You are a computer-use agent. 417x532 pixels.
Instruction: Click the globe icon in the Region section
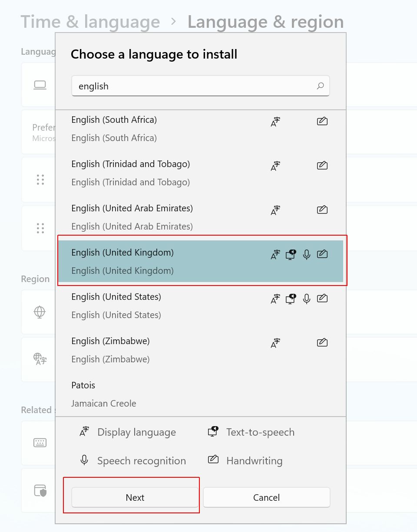tap(40, 312)
